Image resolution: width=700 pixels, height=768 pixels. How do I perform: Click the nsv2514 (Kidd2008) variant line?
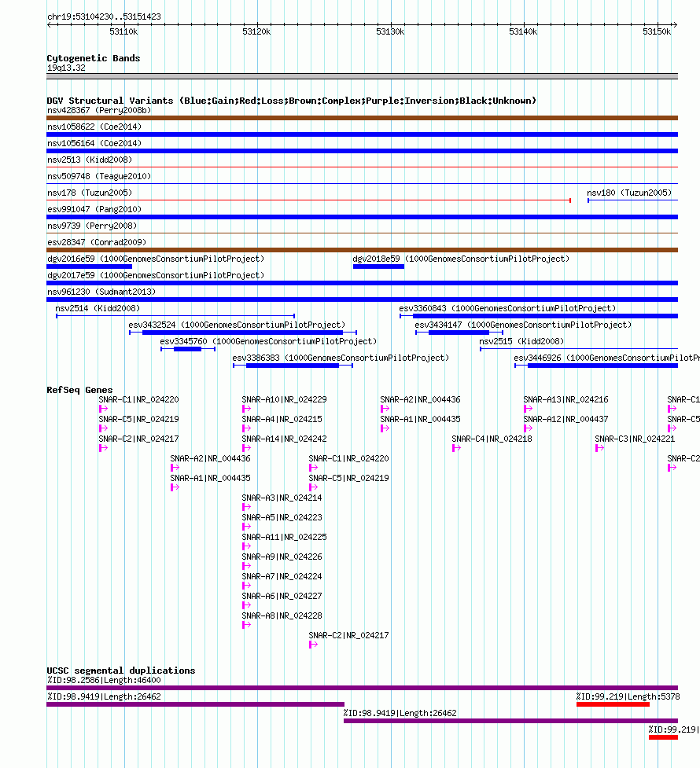coord(175,316)
